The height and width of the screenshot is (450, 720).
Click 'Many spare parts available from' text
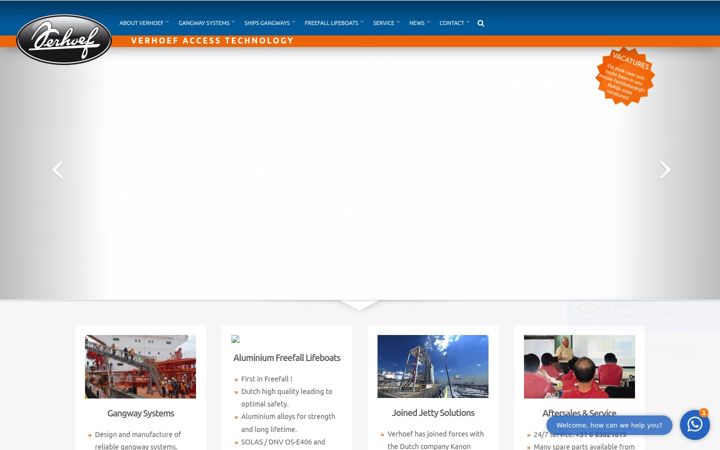coord(584,446)
